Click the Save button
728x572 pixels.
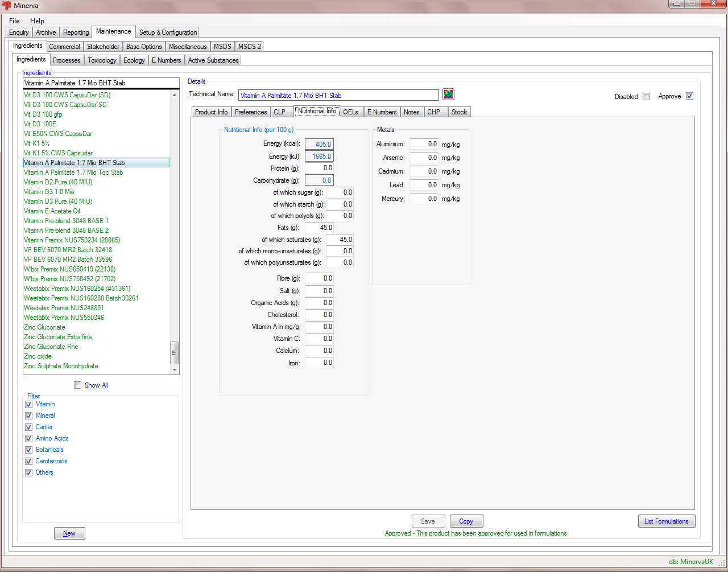[x=428, y=521]
